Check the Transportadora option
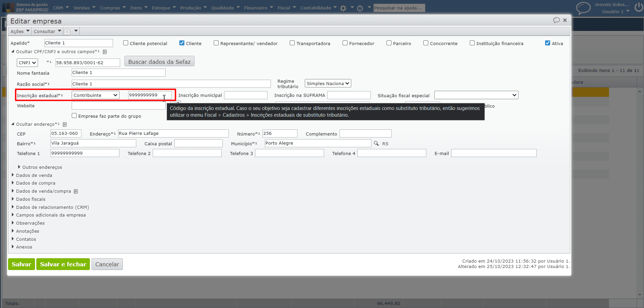The image size is (644, 308). coord(292,43)
